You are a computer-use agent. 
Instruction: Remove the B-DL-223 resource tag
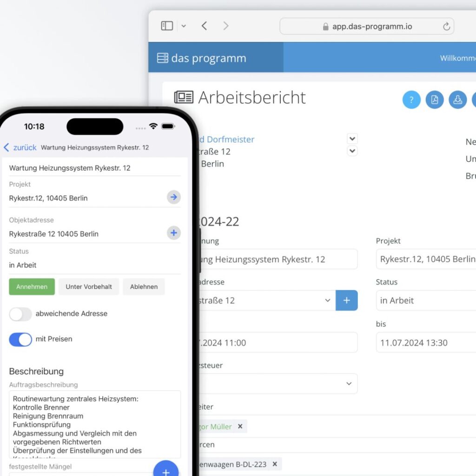[275, 464]
